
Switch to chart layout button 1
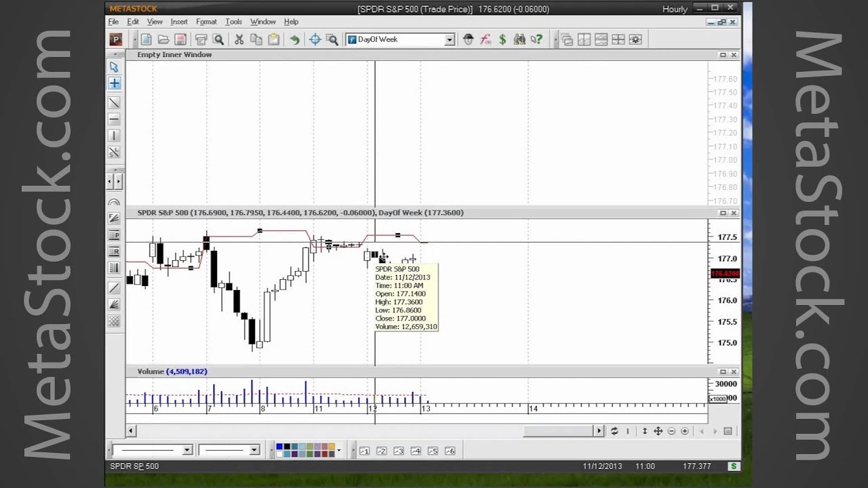tap(364, 451)
